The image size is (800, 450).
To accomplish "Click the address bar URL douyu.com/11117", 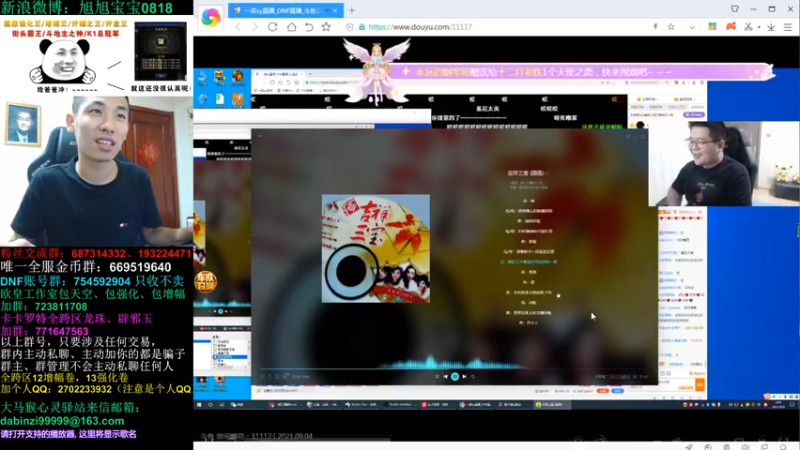I will point(420,27).
